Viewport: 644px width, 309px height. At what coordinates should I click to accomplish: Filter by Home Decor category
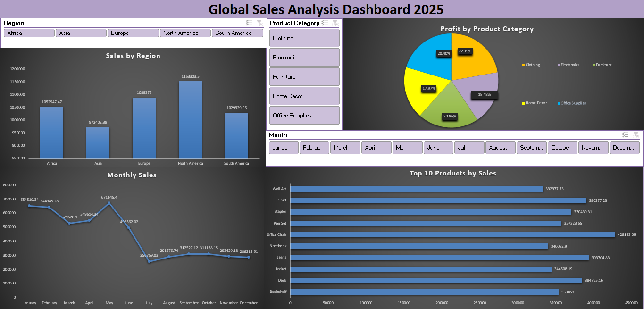304,96
